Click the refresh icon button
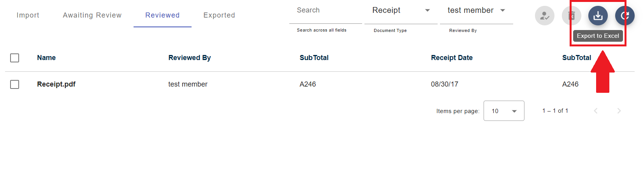Screen dimensions: 644x186 [625, 16]
